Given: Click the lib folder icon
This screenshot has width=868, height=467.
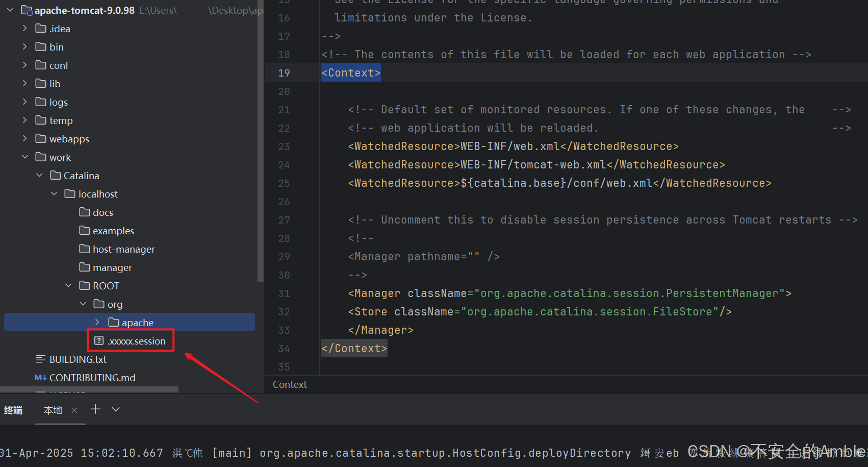Looking at the screenshot, I should (41, 83).
